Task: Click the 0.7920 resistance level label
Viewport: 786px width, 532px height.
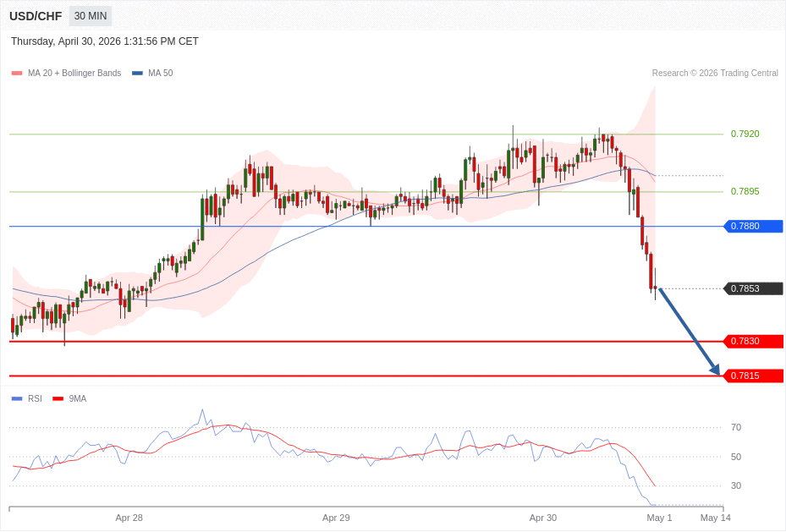Action: coord(745,134)
